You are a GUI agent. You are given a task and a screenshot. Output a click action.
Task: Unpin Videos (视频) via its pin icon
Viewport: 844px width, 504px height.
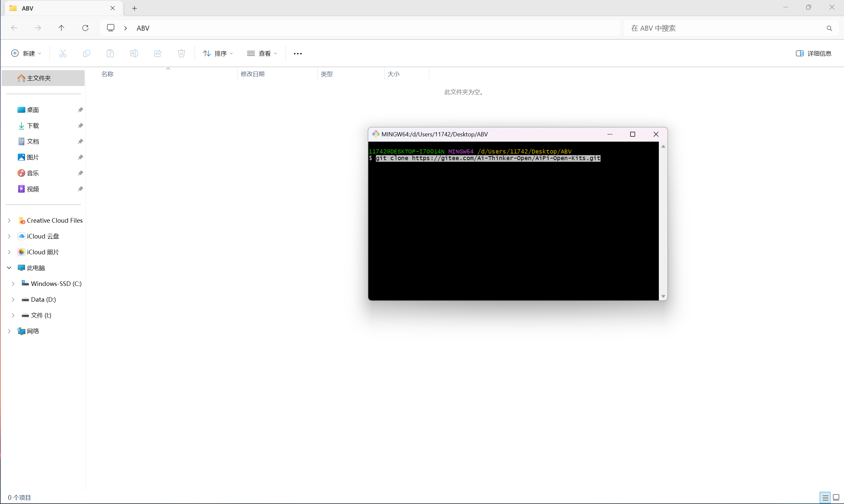tap(80, 189)
